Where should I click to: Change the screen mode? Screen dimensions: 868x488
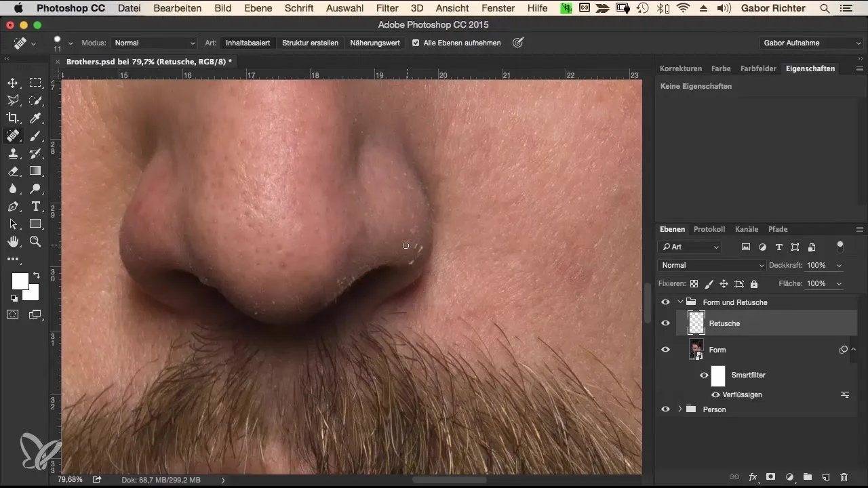click(x=35, y=314)
